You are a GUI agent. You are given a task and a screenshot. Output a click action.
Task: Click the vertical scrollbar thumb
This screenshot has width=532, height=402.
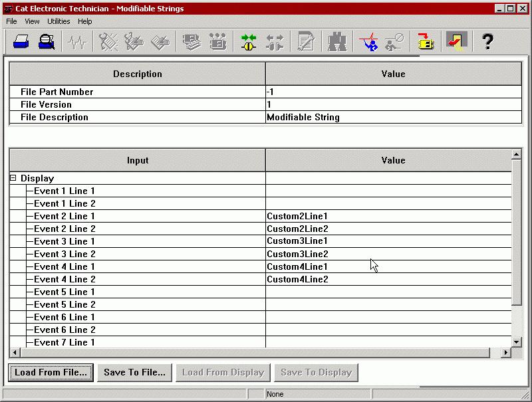(517, 233)
